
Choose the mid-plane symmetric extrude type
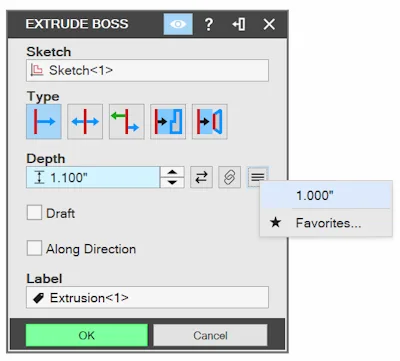[x=85, y=122]
